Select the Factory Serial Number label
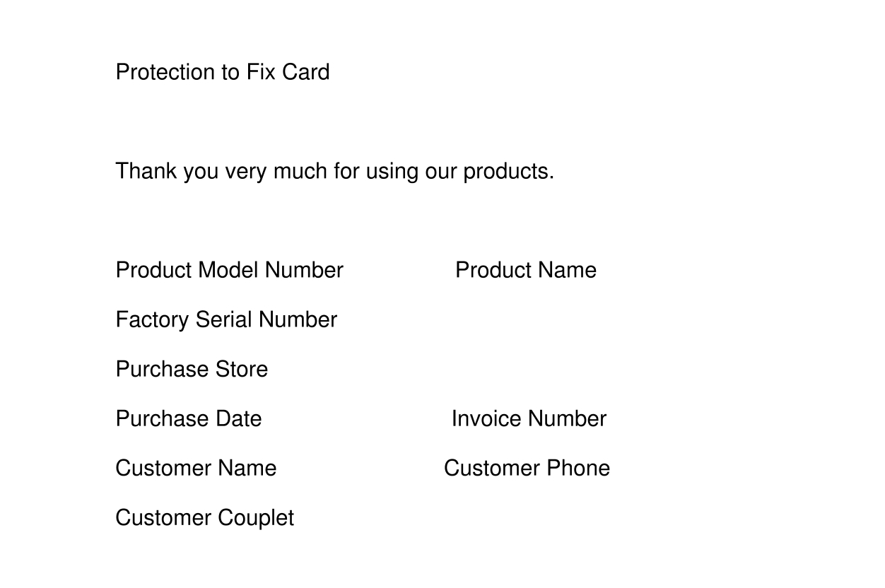The image size is (885, 588). 226,319
